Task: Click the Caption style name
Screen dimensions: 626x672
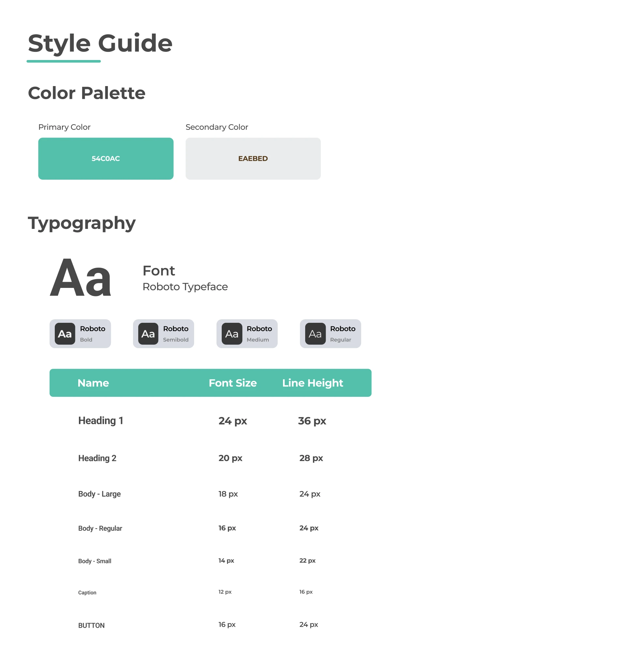Action: tap(87, 592)
